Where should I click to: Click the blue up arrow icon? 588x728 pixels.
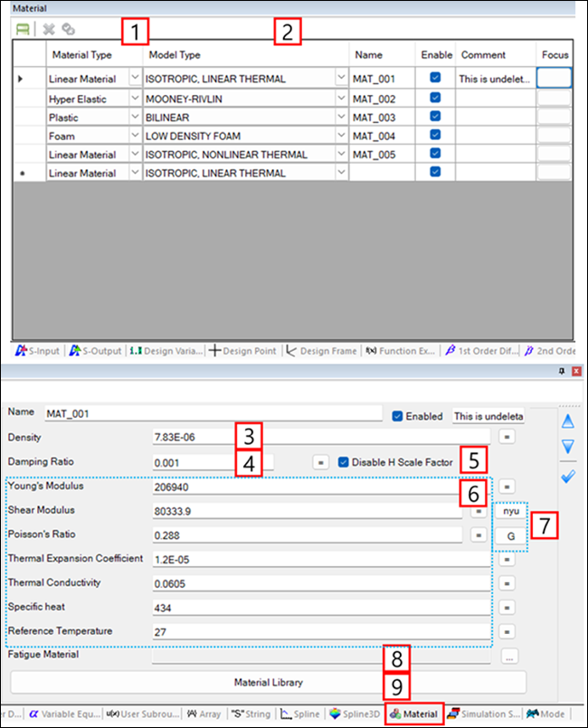[568, 421]
